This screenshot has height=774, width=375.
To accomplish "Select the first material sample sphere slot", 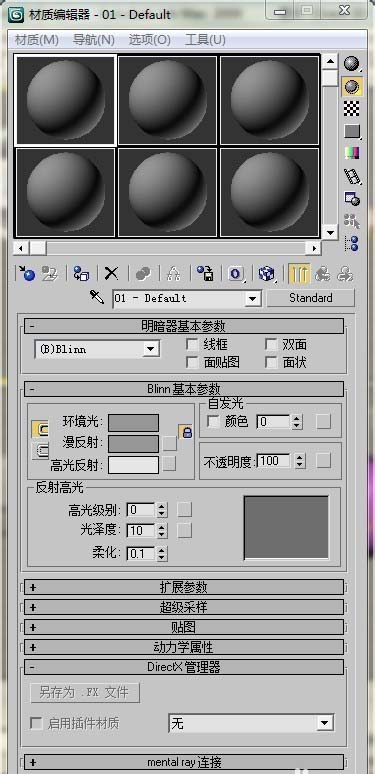I will click(x=66, y=100).
